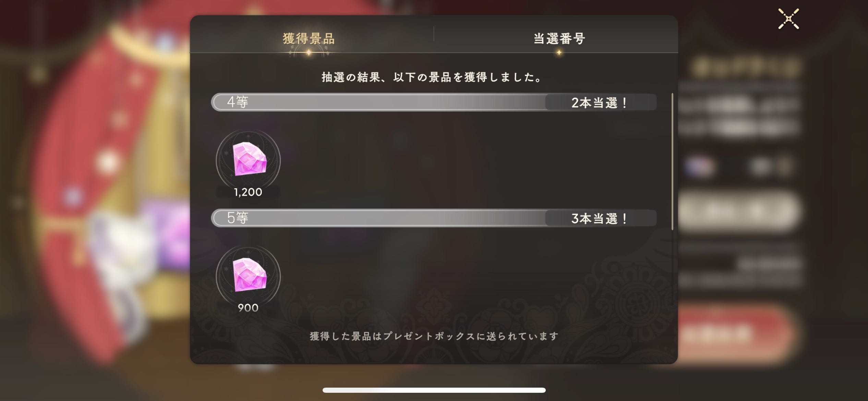The height and width of the screenshot is (401, 868).
Task: Click the 2本当選！ label
Action: 599,103
